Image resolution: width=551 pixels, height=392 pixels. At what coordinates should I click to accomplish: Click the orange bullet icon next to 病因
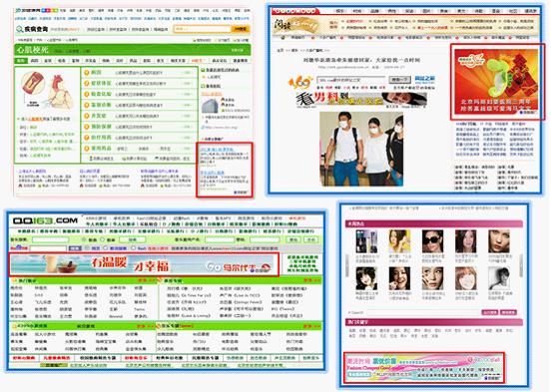[86, 73]
